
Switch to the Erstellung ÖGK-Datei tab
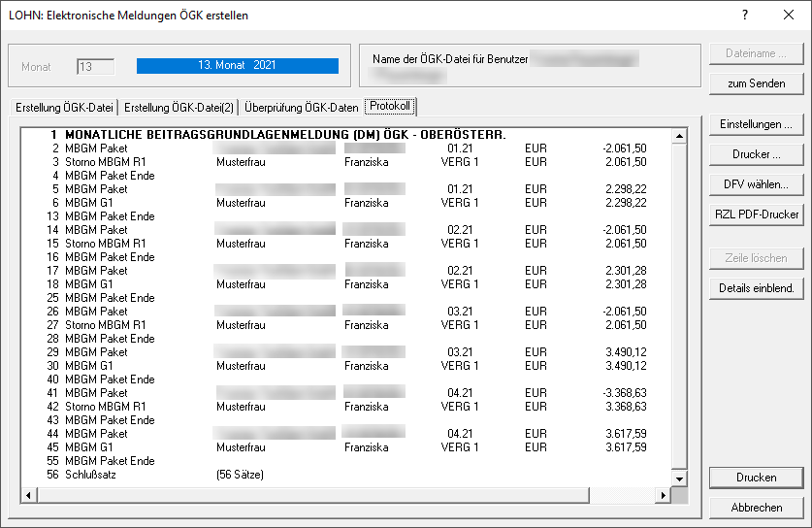[x=64, y=107]
